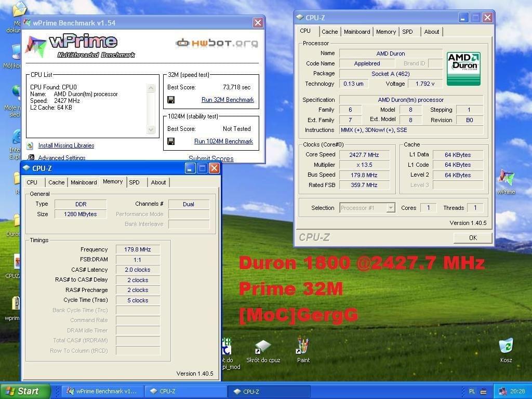
Task: Open the Cache tab in the Memory CPU-Z window
Action: pyautogui.click(x=56, y=182)
